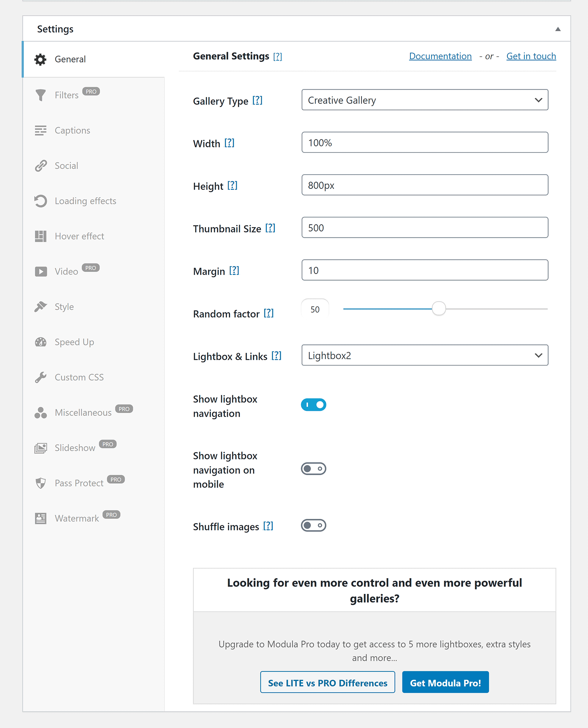This screenshot has height=728, width=588.
Task: Click the Documentation link
Action: coord(440,56)
